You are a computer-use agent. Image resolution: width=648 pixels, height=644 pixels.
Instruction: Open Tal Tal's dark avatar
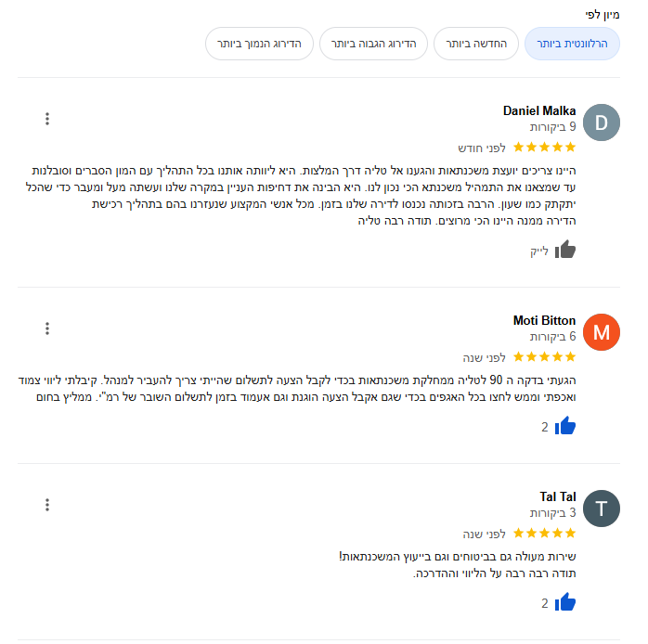tap(601, 508)
